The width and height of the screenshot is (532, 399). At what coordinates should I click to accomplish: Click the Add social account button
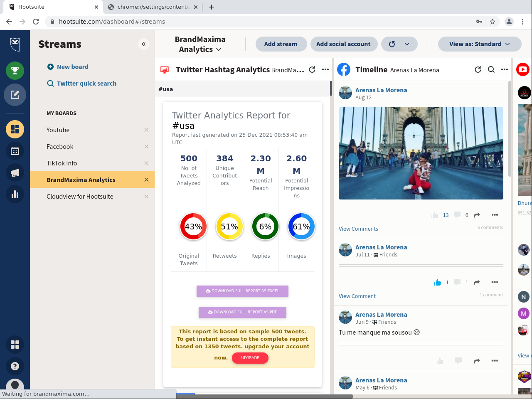pyautogui.click(x=343, y=44)
